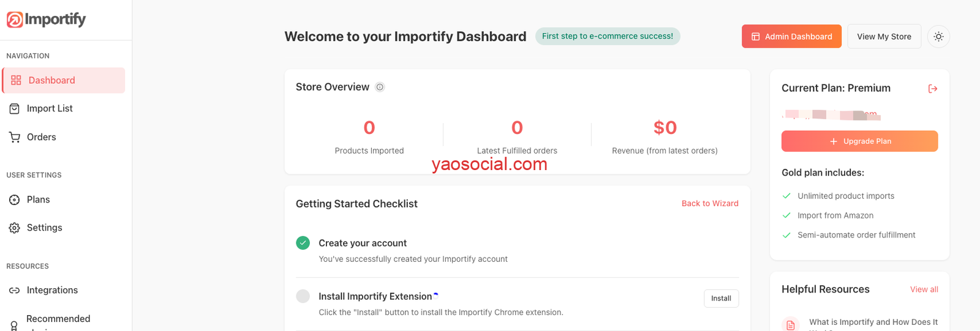The image size is (980, 331).
Task: Click the Settings gear icon
Action: [15, 228]
